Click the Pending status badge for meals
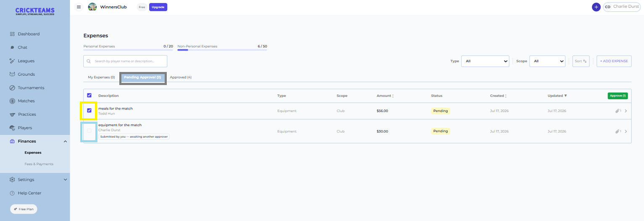 click(440, 111)
